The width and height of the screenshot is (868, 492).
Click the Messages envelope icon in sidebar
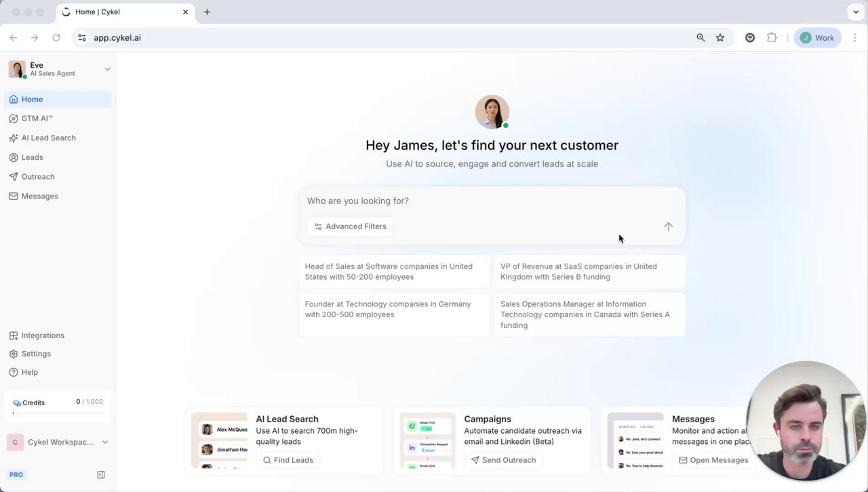pyautogui.click(x=14, y=197)
